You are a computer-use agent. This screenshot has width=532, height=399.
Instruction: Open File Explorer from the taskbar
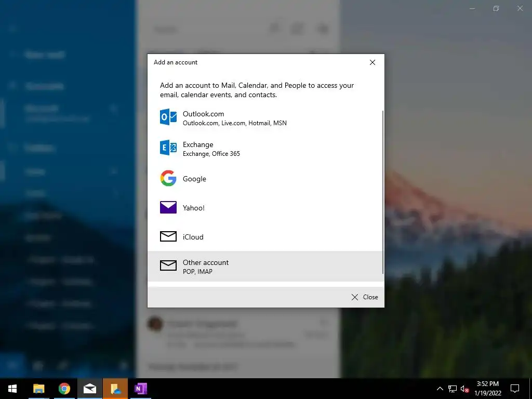38,389
